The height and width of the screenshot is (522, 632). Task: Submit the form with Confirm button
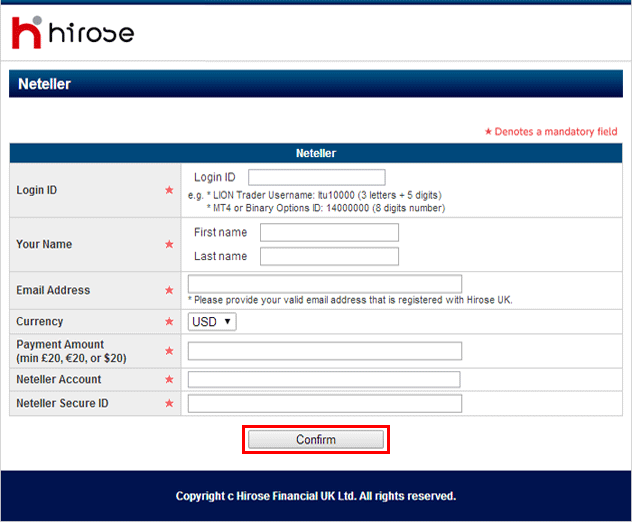316,439
